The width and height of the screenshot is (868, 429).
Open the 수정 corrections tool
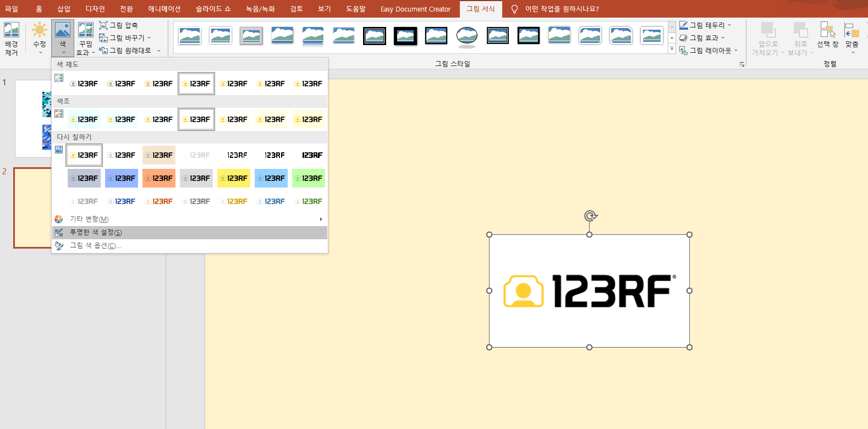[39, 38]
